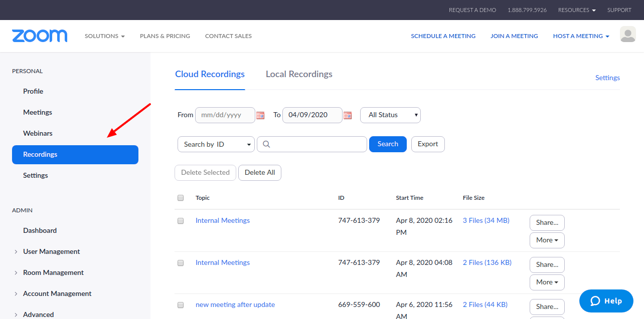Click Plans & Pricing
Screen dimensions: 644x319
pos(165,36)
